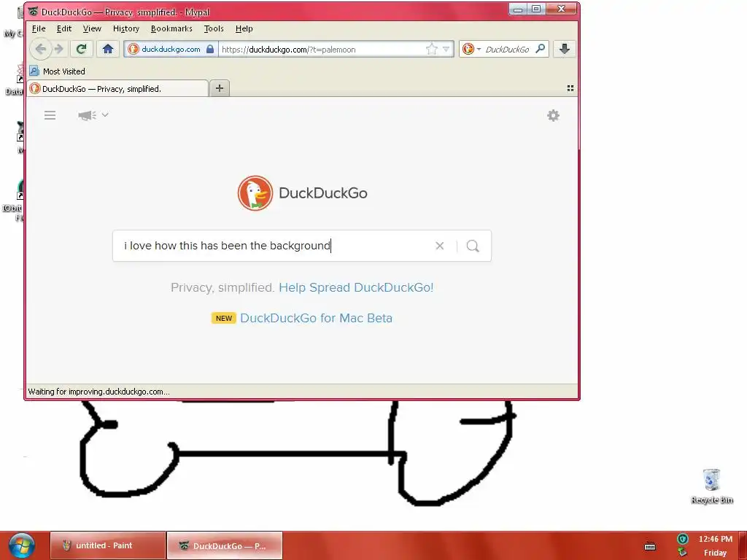Open the History menu

[125, 28]
